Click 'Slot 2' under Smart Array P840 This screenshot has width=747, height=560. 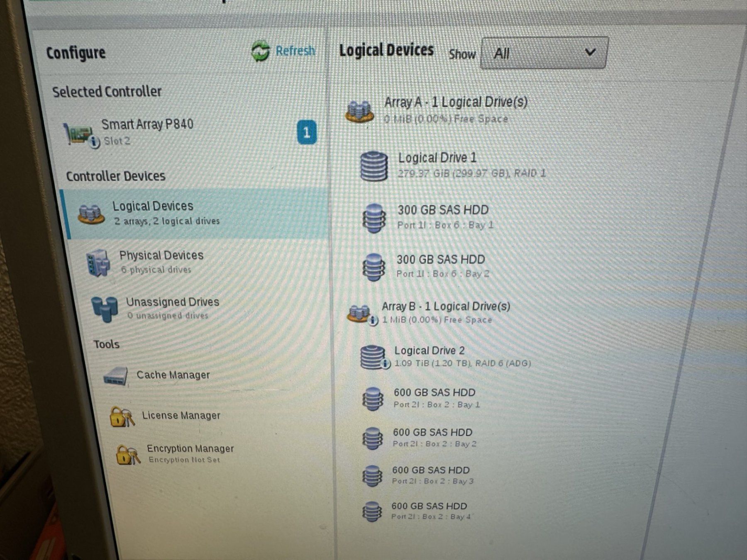117,141
